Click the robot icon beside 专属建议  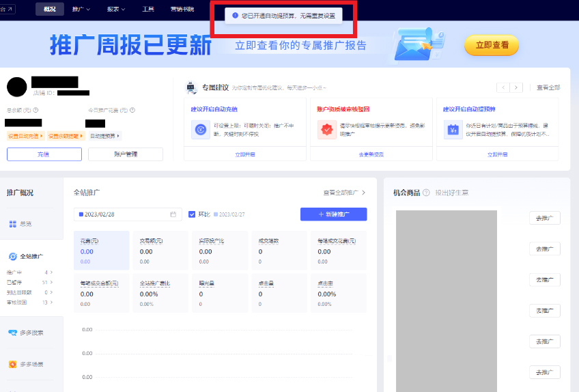[191, 87]
